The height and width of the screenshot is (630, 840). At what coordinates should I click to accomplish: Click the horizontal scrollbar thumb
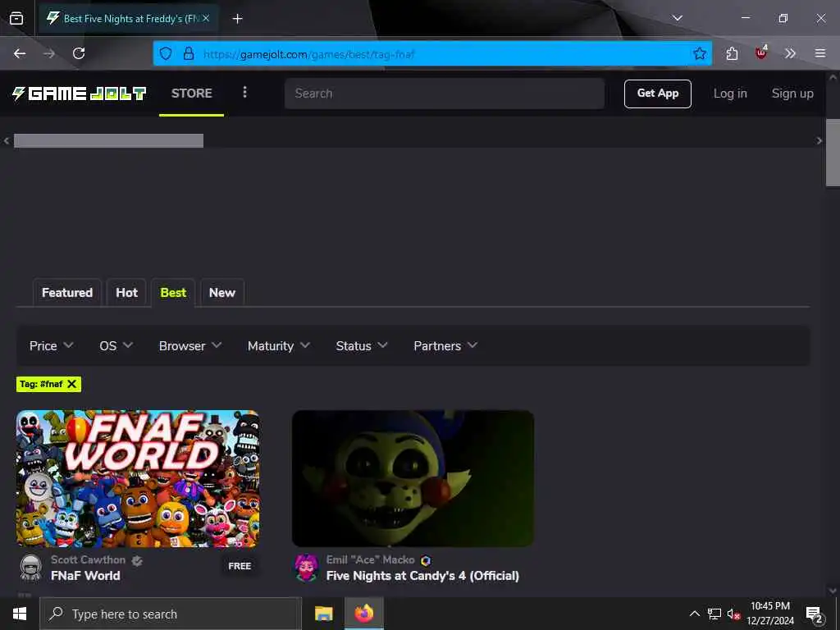(108, 141)
